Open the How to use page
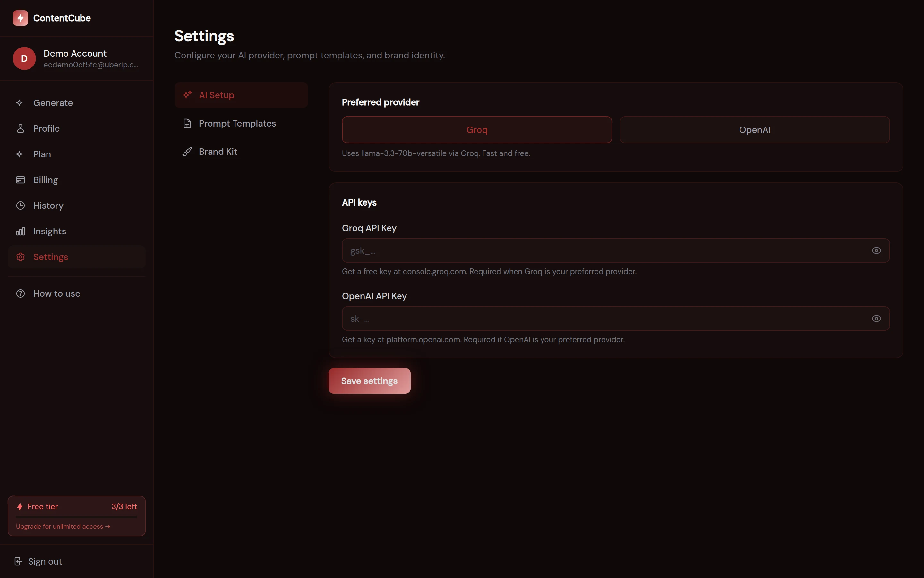Viewport: 924px width, 578px height. pos(76,293)
